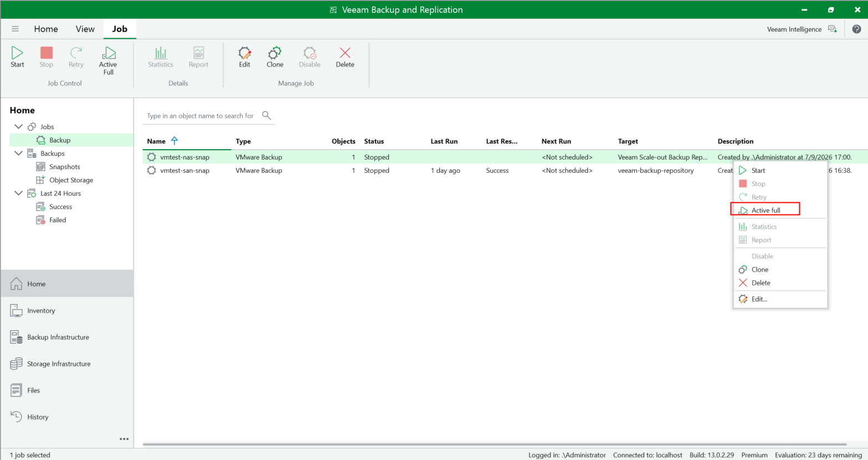Open the help question mark icon

(856, 29)
